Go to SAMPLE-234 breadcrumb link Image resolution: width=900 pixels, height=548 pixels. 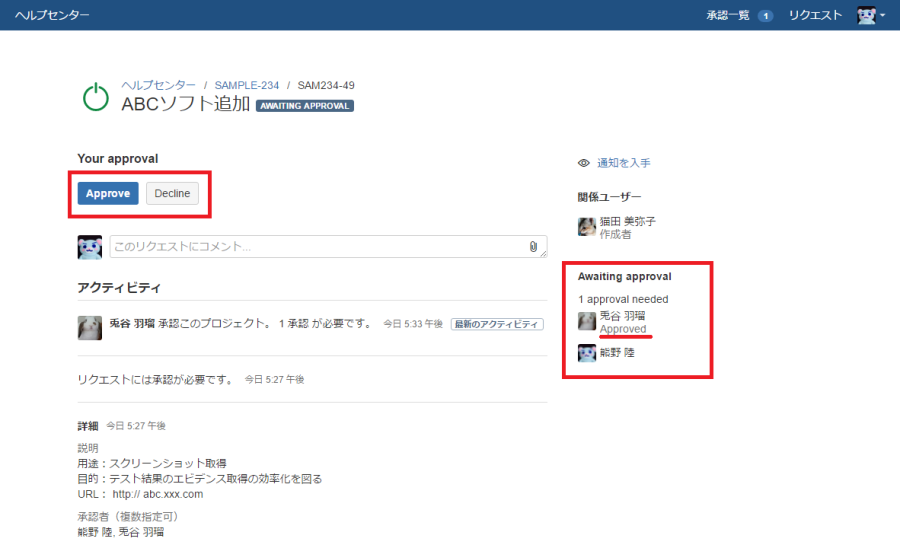(247, 85)
